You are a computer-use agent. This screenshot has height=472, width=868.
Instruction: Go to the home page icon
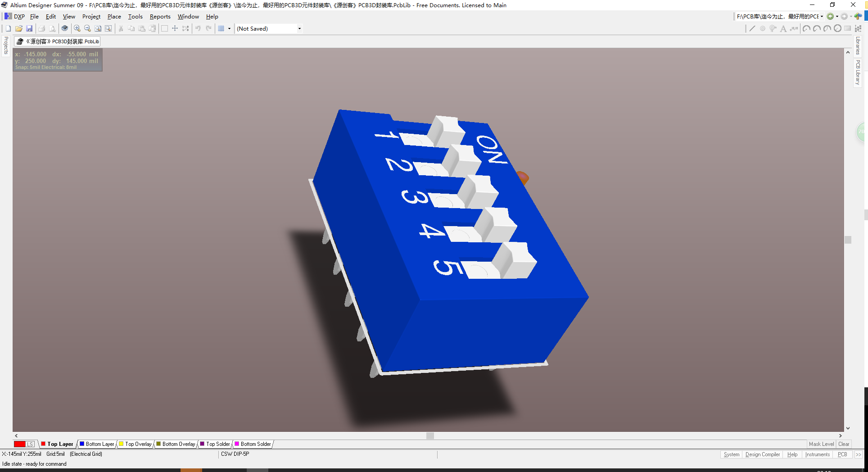[858, 17]
